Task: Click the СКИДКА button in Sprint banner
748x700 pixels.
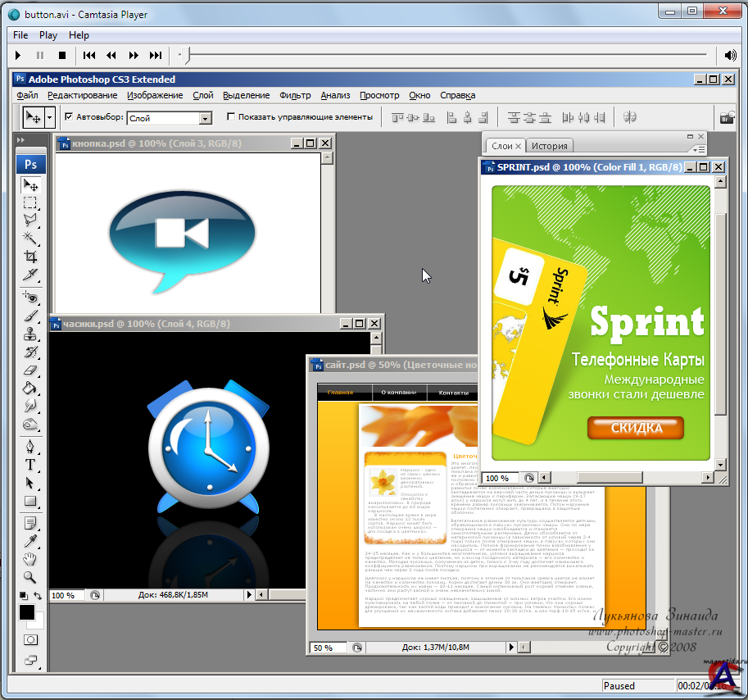Action: coord(635,427)
